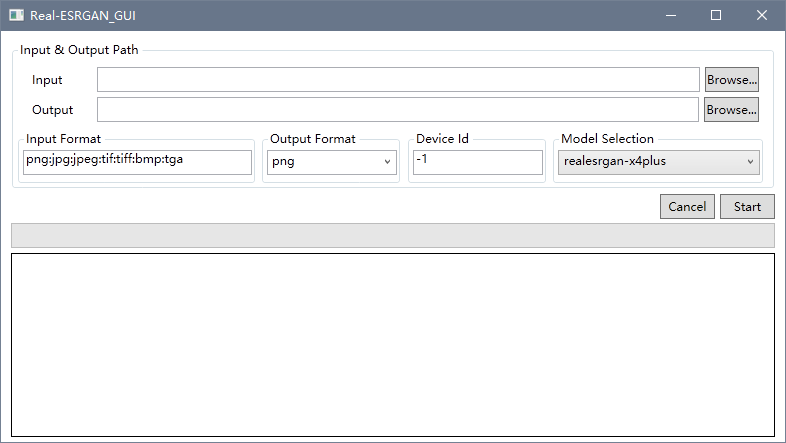786x443 pixels.
Task: Start the upscaling process
Action: pos(747,206)
